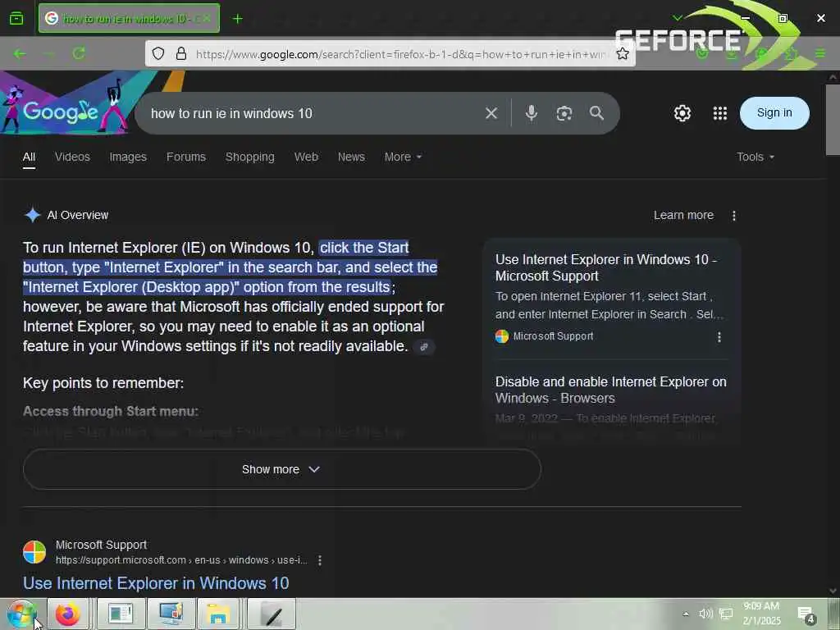This screenshot has width=840, height=630.
Task: Open more options for Microsoft Support result
Action: (320, 560)
